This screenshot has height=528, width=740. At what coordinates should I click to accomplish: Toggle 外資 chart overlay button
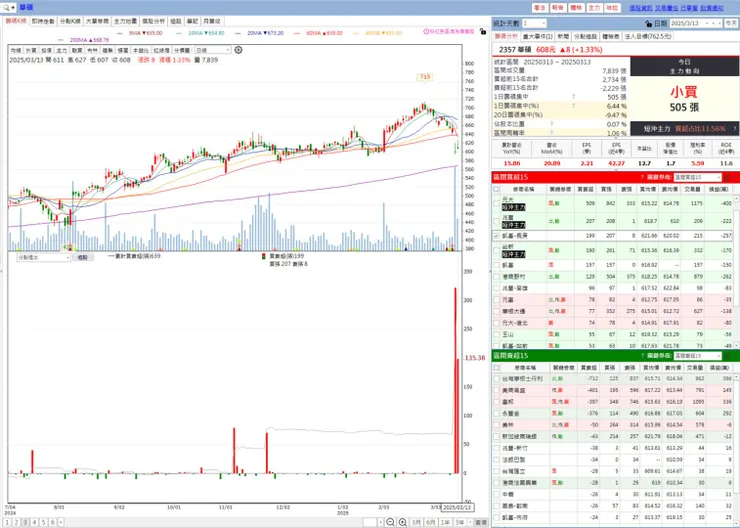31,50
